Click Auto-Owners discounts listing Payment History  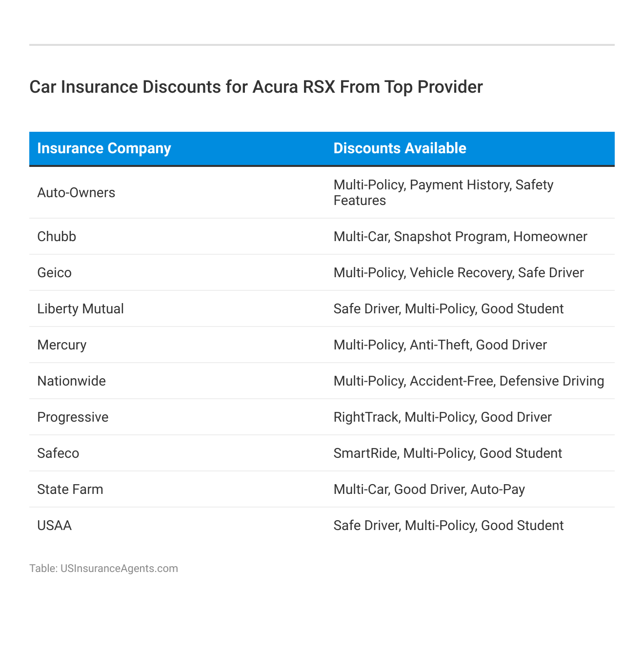[443, 193]
